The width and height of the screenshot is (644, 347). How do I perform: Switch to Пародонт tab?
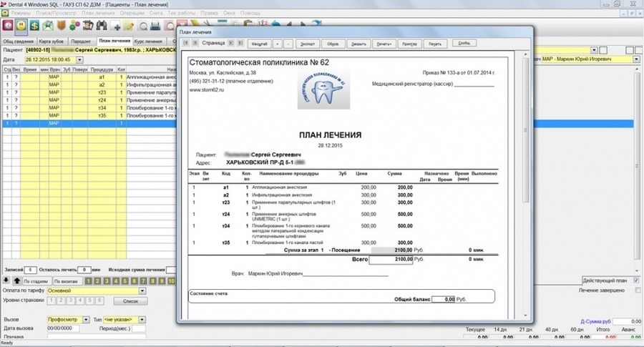pyautogui.click(x=81, y=41)
